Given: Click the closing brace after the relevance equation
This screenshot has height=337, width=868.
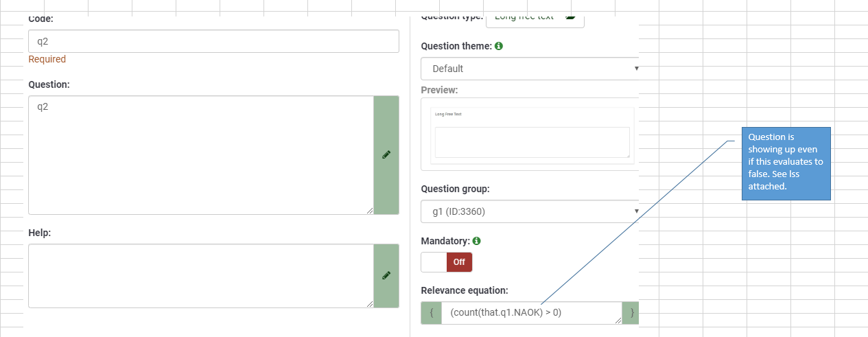Looking at the screenshot, I should [x=632, y=313].
